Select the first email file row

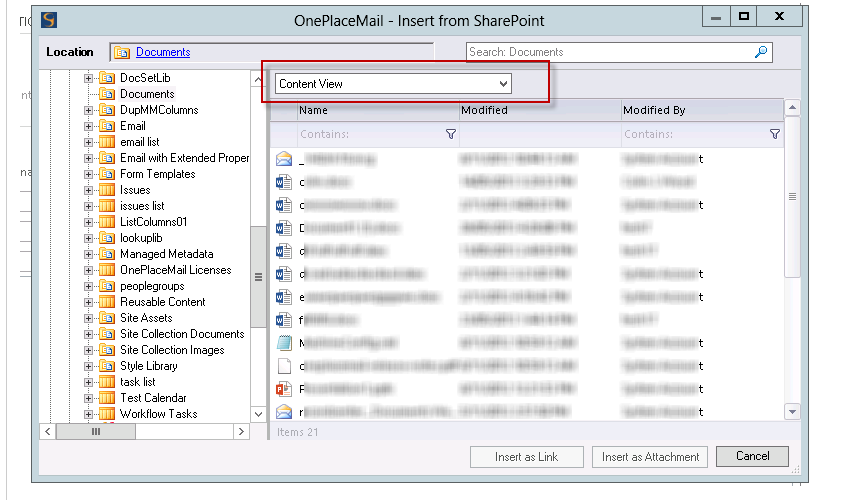527,159
